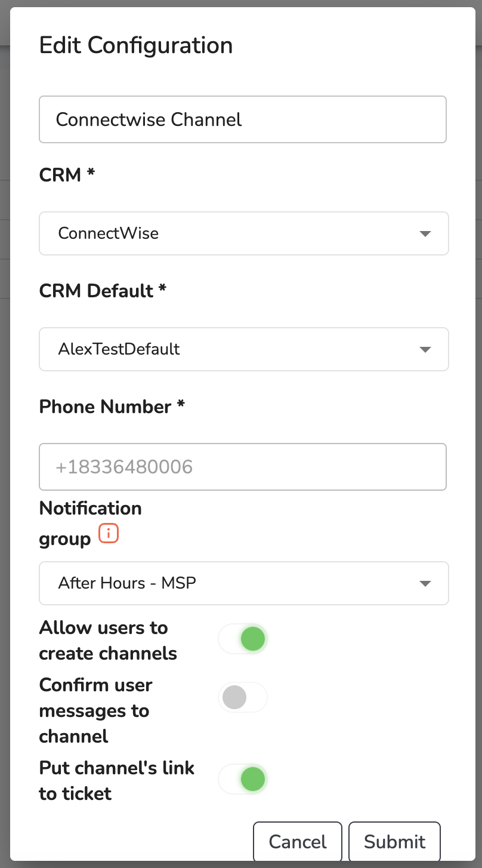
Task: Focus the Connectwise Channel name field
Action: [x=243, y=119]
